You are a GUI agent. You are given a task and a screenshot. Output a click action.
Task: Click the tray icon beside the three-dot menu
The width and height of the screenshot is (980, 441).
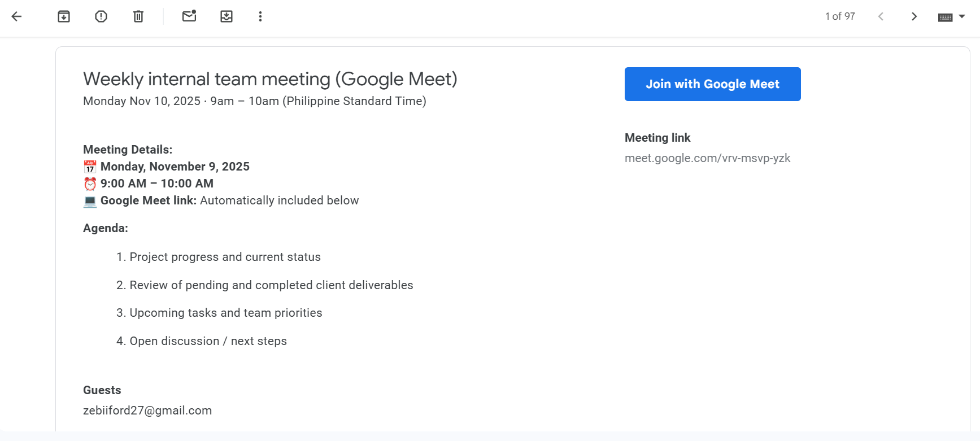(227, 16)
